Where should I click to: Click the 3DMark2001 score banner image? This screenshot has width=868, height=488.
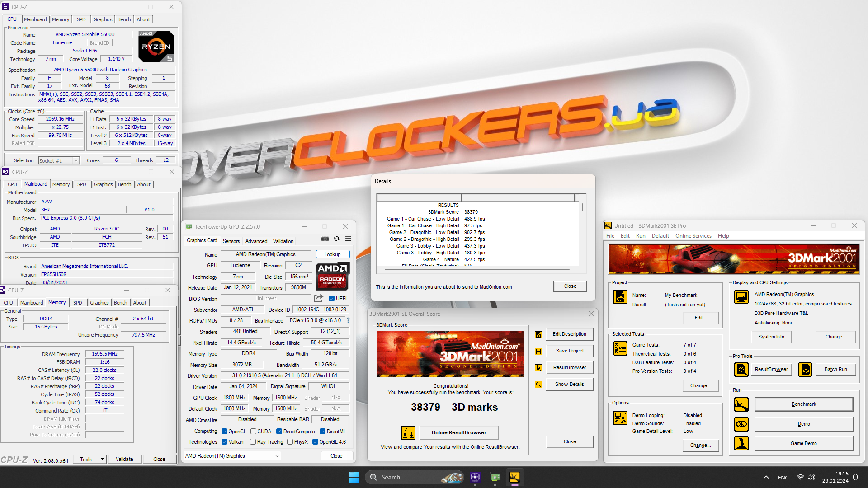click(x=450, y=354)
